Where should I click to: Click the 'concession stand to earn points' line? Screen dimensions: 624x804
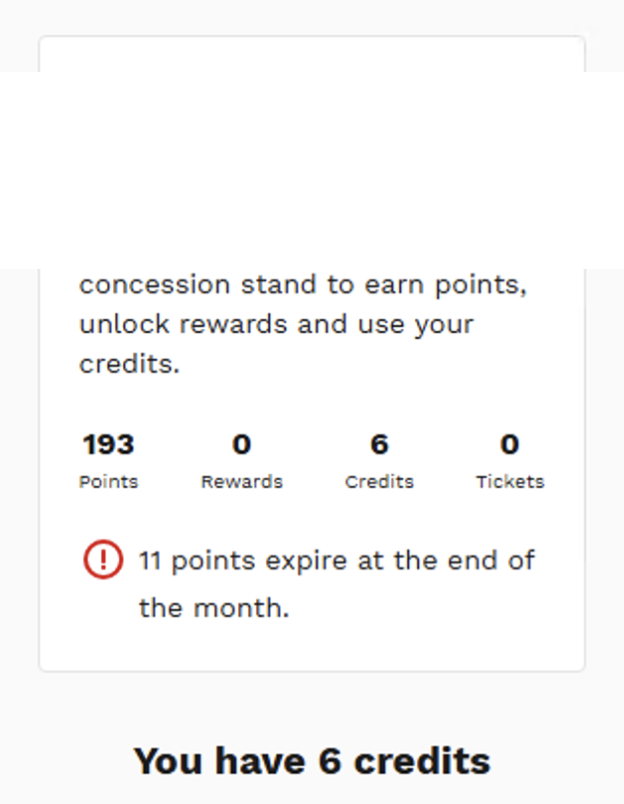(303, 285)
